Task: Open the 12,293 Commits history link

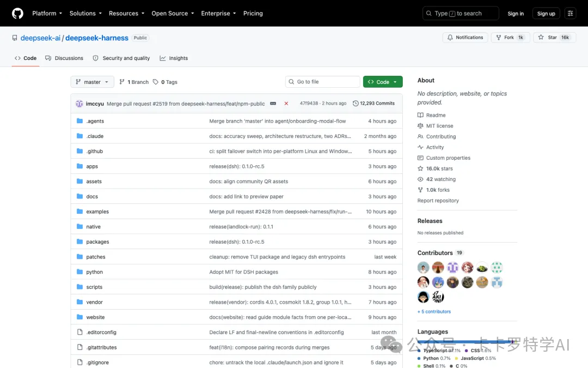Action: [373, 103]
